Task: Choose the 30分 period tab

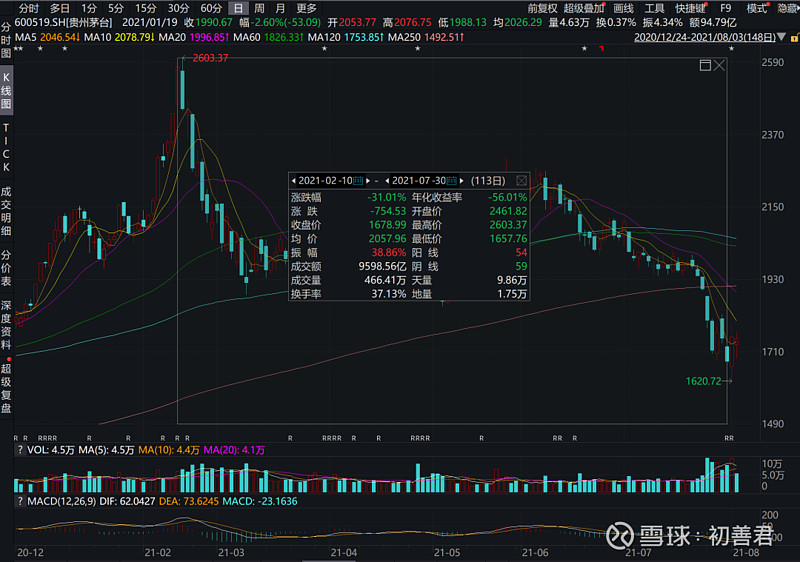Action: tap(179, 8)
